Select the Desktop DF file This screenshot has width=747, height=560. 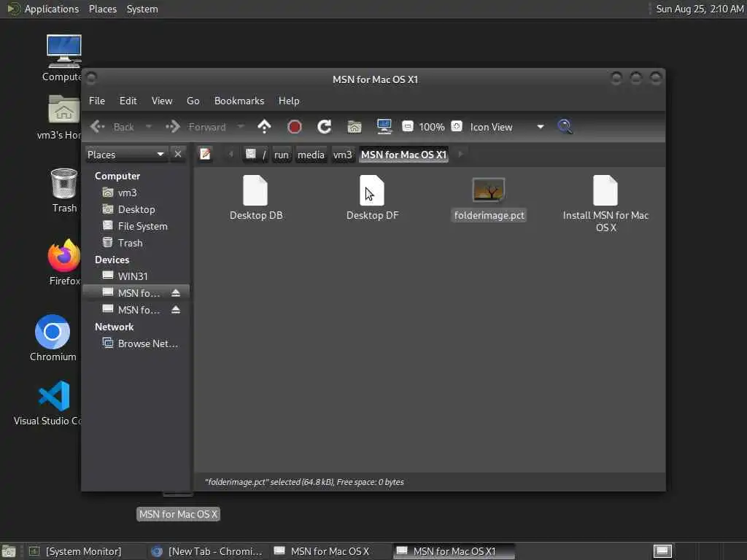pos(372,198)
